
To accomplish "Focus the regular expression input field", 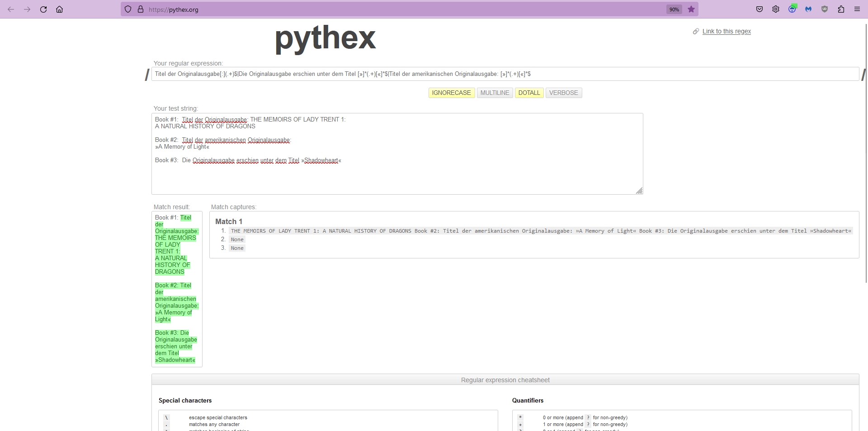I will click(505, 74).
